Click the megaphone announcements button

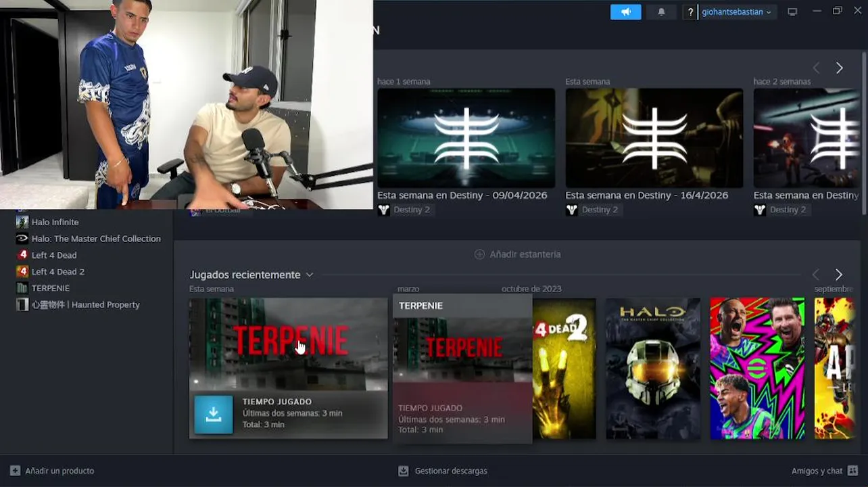pos(625,11)
